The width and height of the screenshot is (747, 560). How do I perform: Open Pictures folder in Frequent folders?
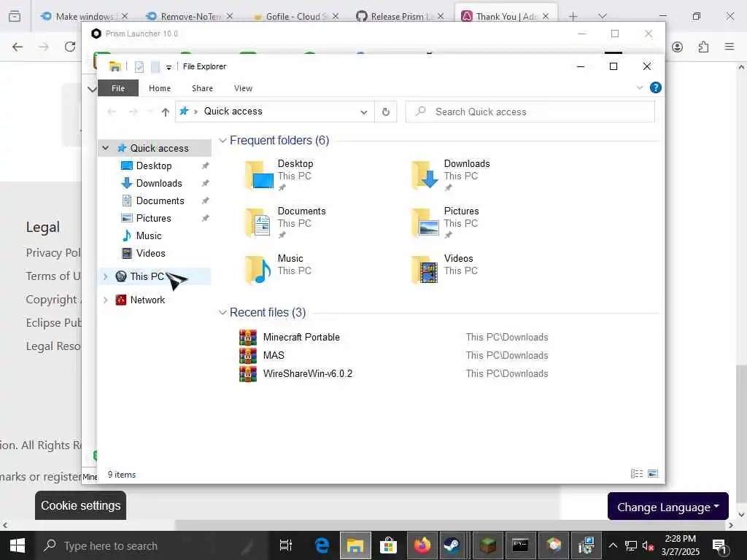445,222
